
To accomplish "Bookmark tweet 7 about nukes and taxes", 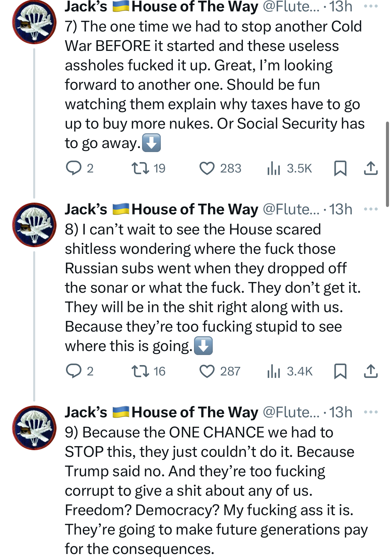I will coord(340,168).
